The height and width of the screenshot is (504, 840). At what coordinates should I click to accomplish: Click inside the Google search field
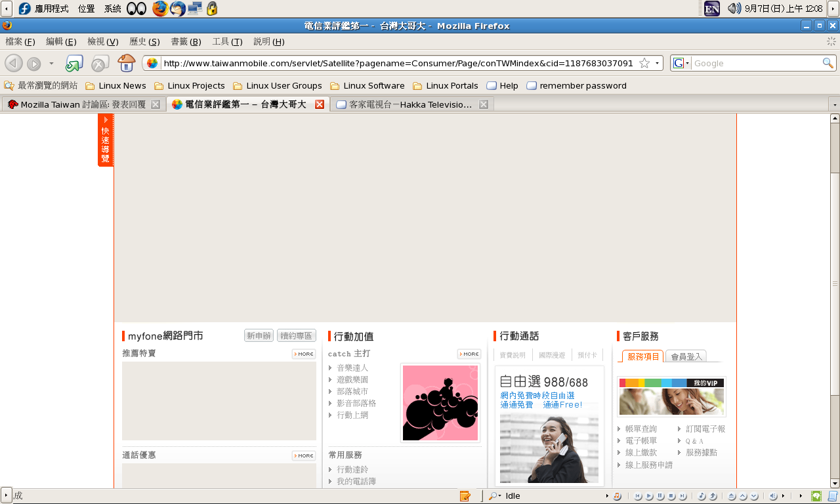pyautogui.click(x=755, y=63)
